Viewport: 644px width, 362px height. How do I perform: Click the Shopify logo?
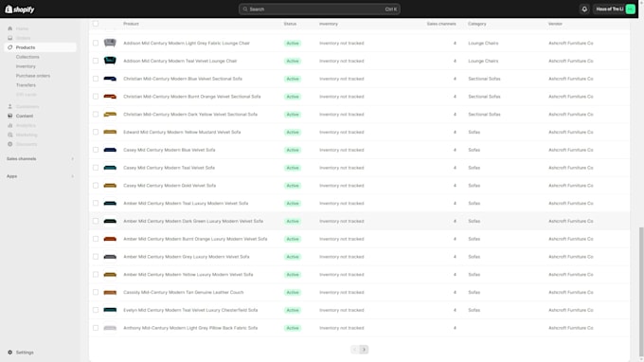click(x=20, y=9)
